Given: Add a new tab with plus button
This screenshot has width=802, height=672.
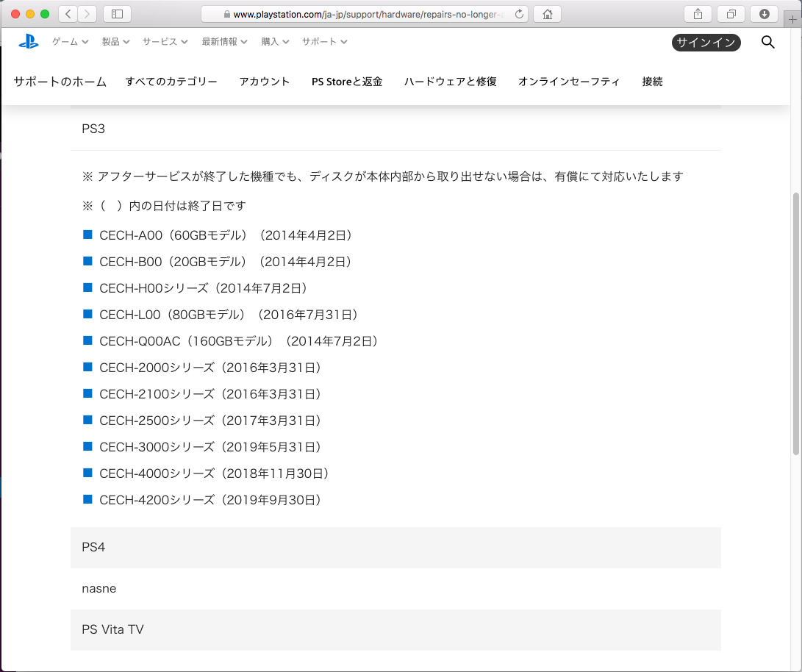Looking at the screenshot, I should pyautogui.click(x=792, y=19).
